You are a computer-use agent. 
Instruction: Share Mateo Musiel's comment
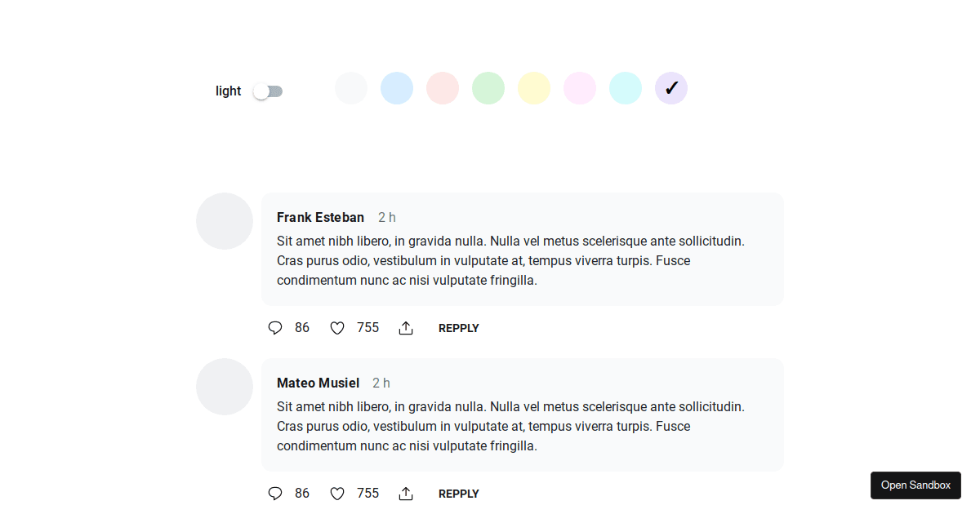click(x=406, y=493)
